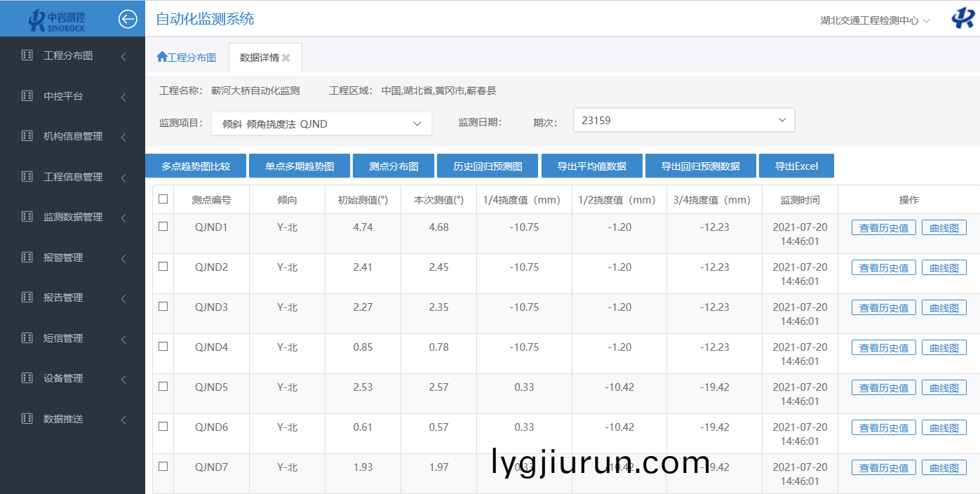Click 查看历史值 for QJND3
Image resolution: width=980 pixels, height=494 pixels.
click(x=883, y=308)
